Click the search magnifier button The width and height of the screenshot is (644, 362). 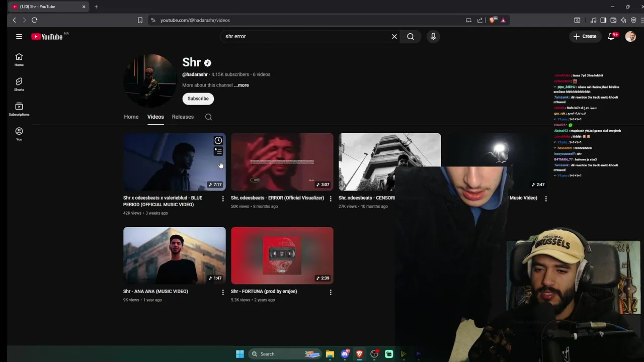[411, 36]
